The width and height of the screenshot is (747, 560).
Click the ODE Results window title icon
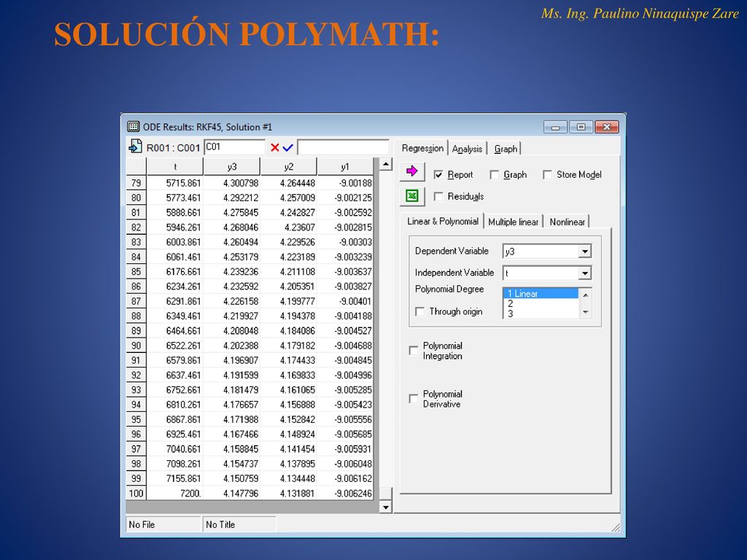(x=133, y=127)
